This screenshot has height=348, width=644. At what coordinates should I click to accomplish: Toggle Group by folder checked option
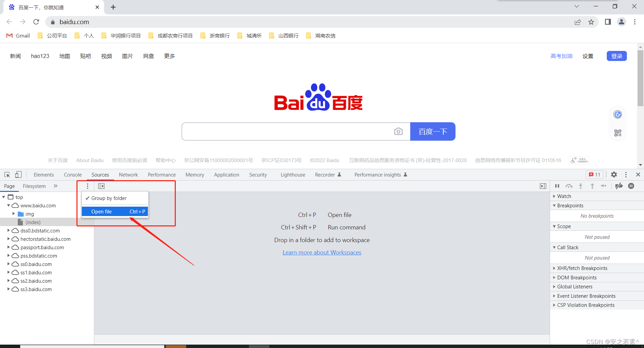[x=115, y=198]
